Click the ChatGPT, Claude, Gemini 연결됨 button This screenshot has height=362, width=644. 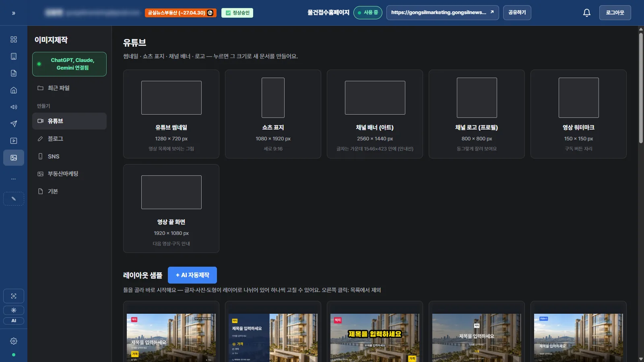69,64
